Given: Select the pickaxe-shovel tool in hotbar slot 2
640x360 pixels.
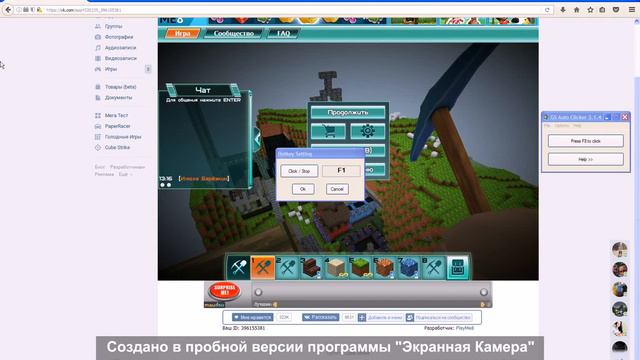Looking at the screenshot, I should coord(287,267).
